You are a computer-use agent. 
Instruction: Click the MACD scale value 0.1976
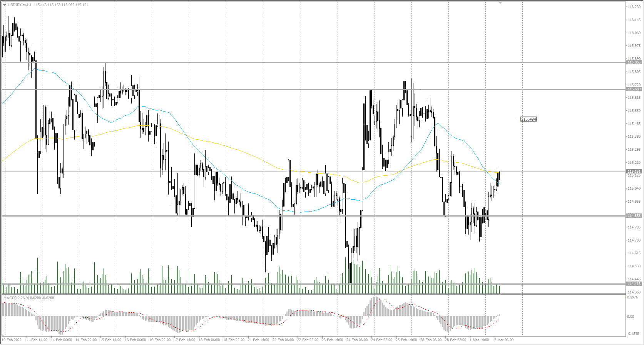pyautogui.click(x=633, y=297)
